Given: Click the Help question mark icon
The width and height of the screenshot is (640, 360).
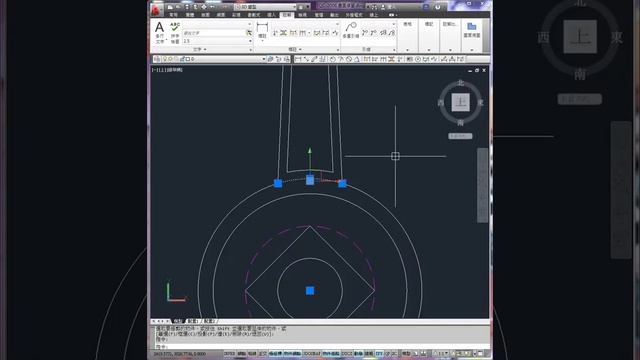Looking at the screenshot, I should (x=438, y=7).
